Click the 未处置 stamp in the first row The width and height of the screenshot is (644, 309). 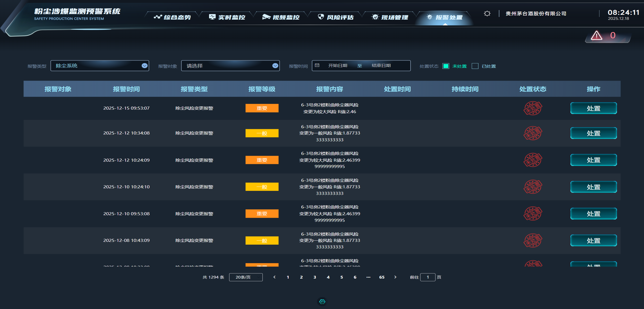(x=533, y=108)
